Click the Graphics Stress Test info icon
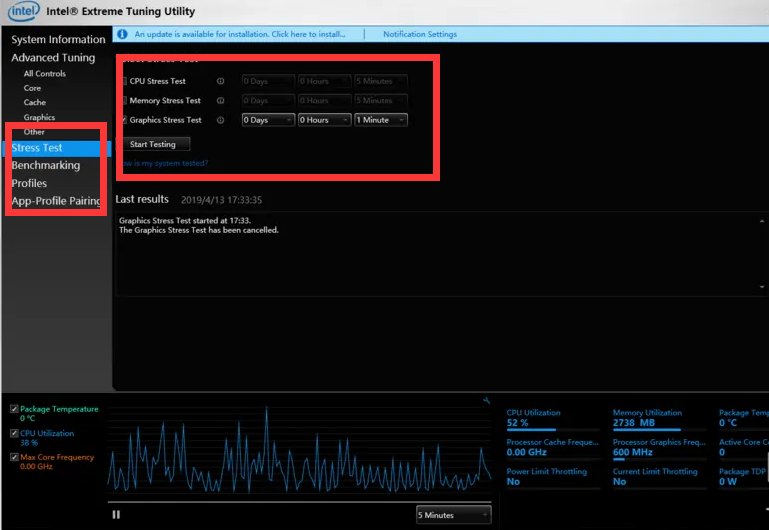769x530 pixels. click(221, 120)
